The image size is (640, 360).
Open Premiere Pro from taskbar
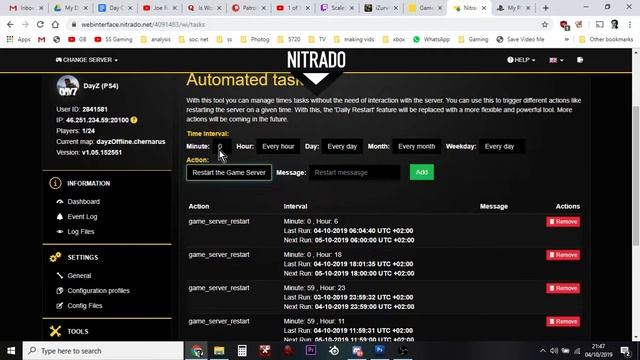pyautogui.click(x=311, y=351)
